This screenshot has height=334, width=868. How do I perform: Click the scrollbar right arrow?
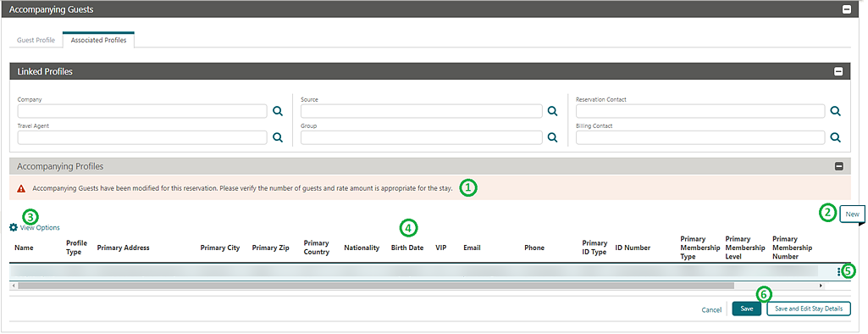click(x=821, y=286)
